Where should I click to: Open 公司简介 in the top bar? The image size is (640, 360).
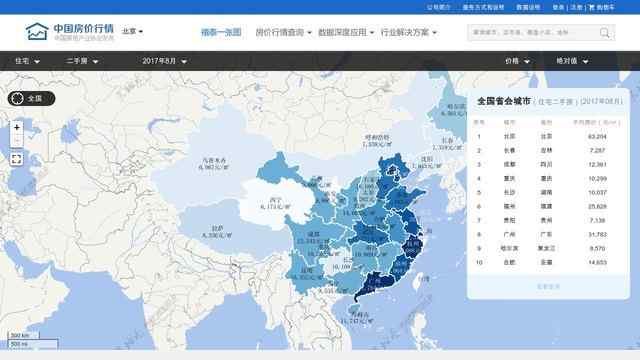(438, 7)
